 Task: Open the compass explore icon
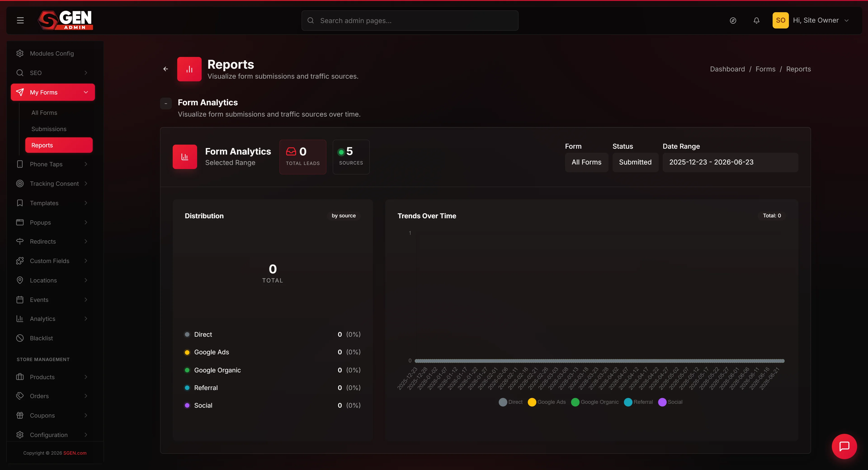coord(733,21)
